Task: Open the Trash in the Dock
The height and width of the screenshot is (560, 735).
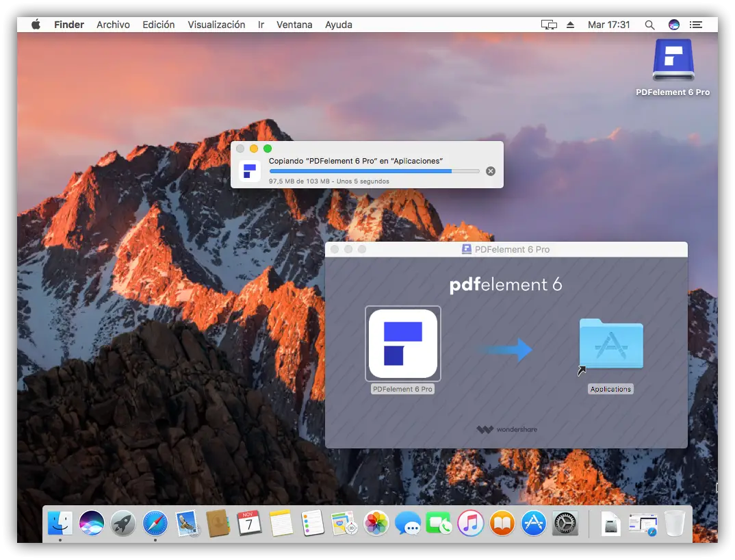Action: pos(675,523)
